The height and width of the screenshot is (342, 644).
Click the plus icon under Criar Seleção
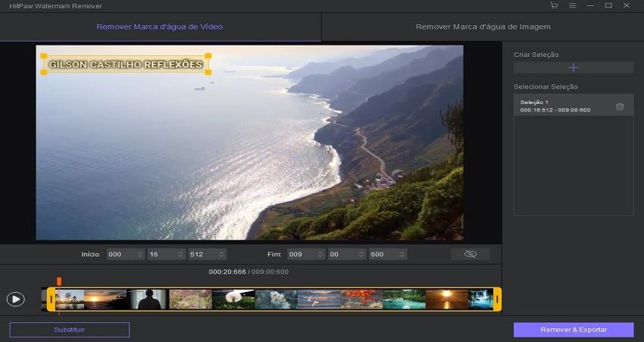pyautogui.click(x=573, y=67)
